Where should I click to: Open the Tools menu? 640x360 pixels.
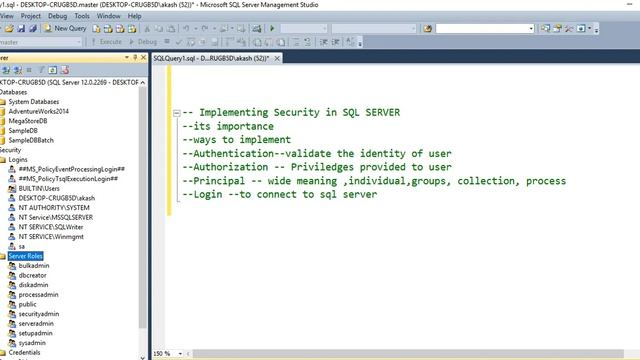[82, 16]
